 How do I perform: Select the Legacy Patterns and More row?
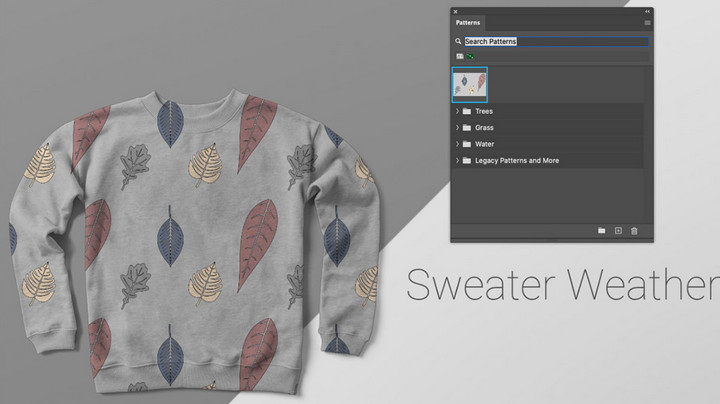coord(548,161)
